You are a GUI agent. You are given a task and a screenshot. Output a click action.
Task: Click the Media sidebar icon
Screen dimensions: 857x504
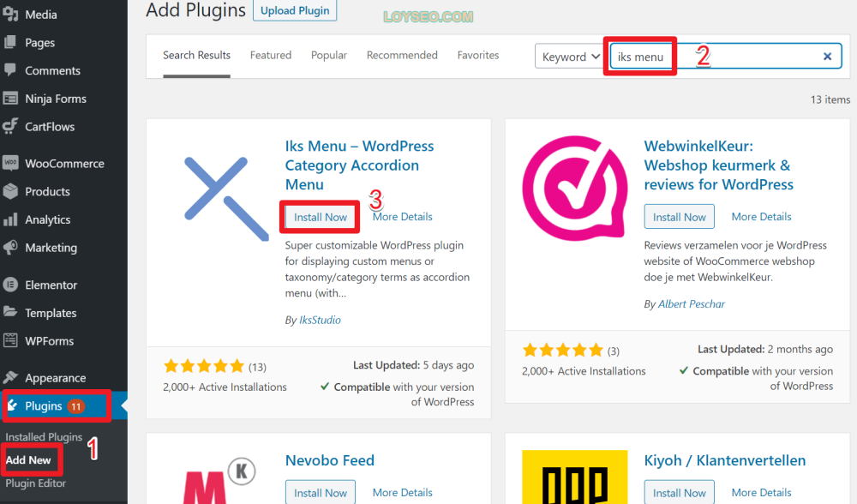[x=10, y=15]
